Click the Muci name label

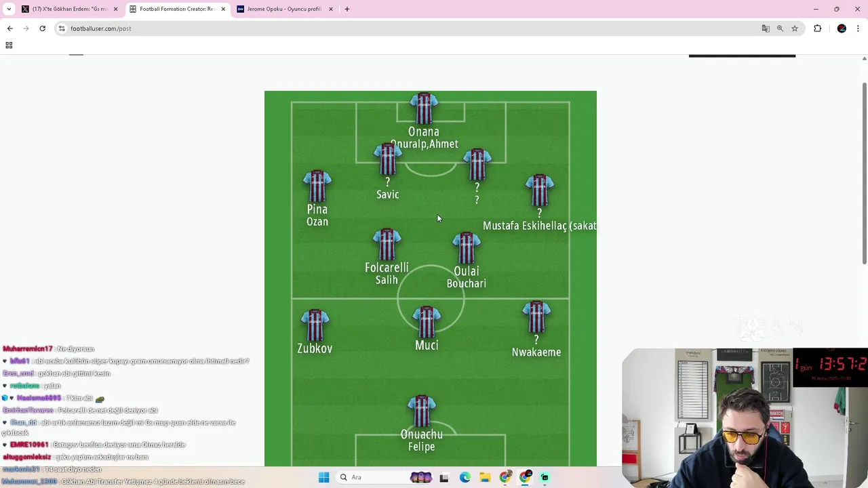coord(427,346)
